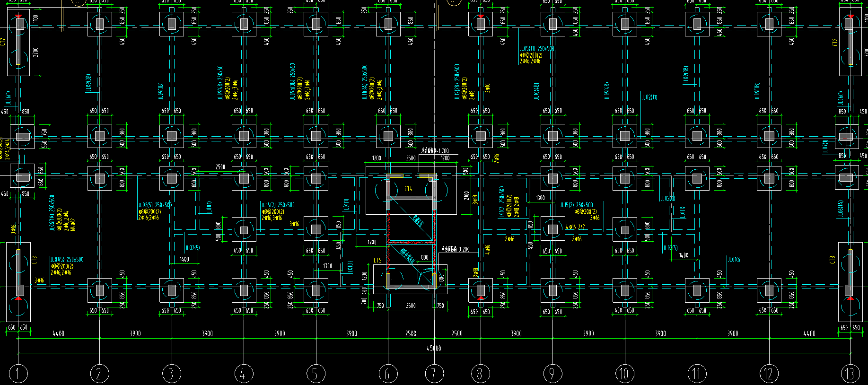Select the CT5 pile cap label
The height and width of the screenshot is (385, 868).
tap(377, 261)
